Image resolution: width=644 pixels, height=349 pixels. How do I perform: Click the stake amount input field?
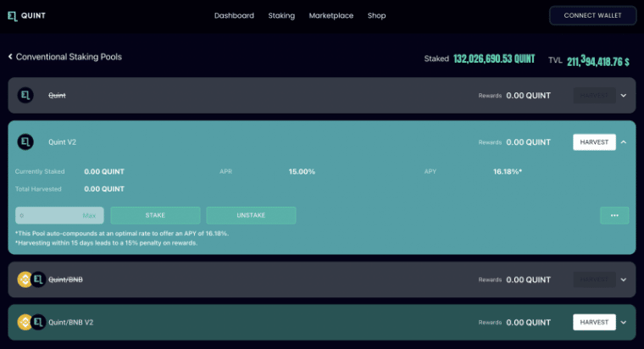point(49,215)
